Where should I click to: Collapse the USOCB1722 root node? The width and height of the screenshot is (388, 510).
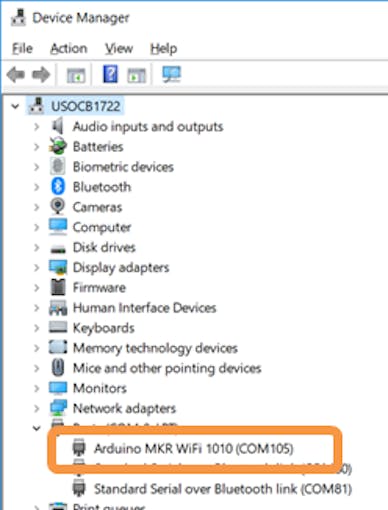click(15, 106)
